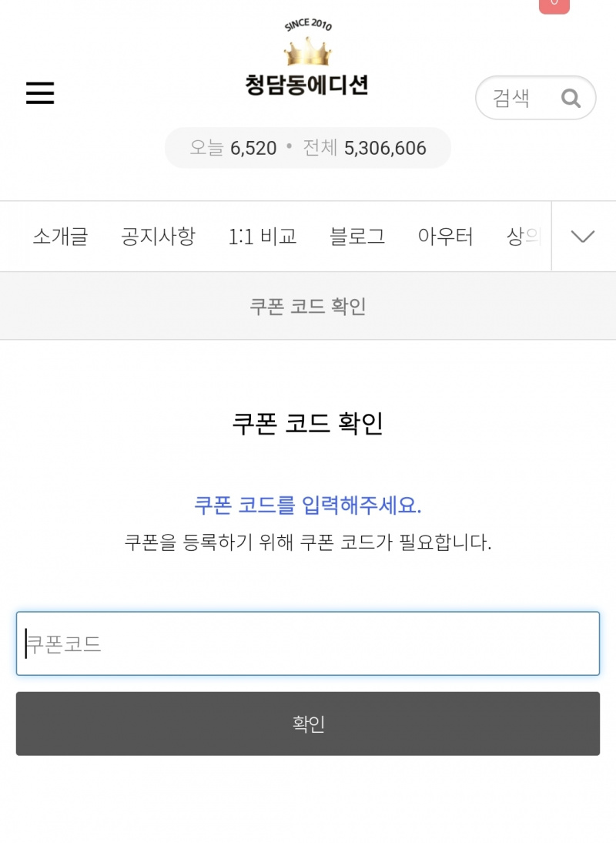Viewport: 616px width, 843px height.
Task: Click the magnifying glass search icon
Action: pyautogui.click(x=571, y=98)
